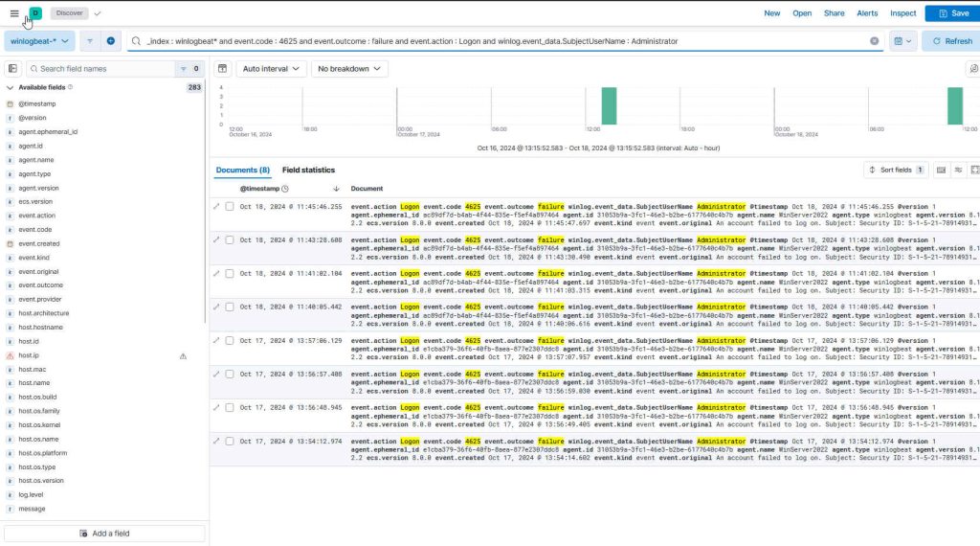Open the Sort fields menu
Viewport: 980px width, 546px height.
896,171
